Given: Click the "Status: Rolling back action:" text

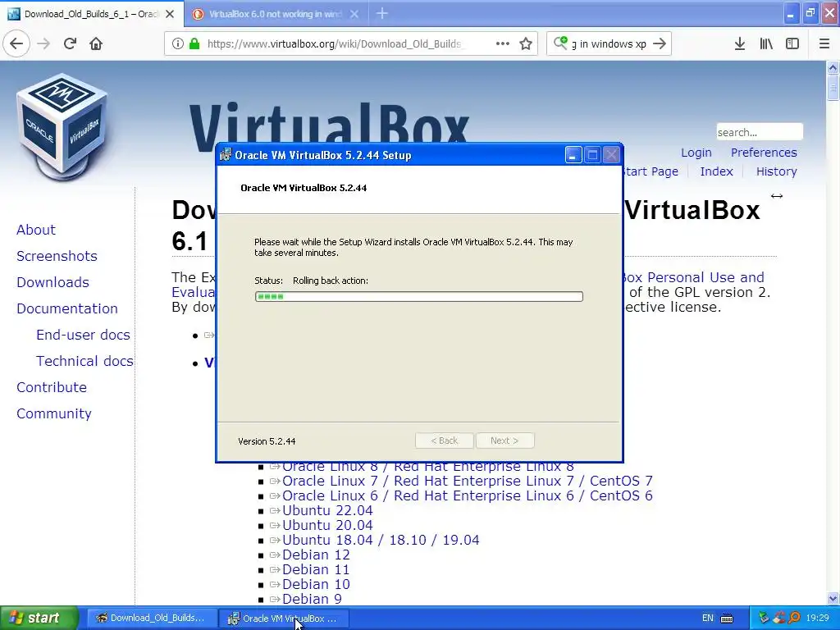Looking at the screenshot, I should [311, 281].
